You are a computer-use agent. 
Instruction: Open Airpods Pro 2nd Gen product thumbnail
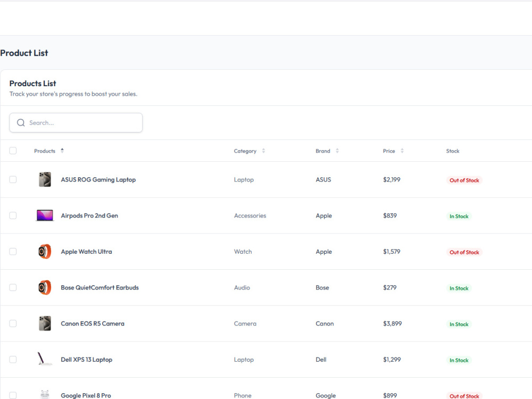pyautogui.click(x=45, y=215)
